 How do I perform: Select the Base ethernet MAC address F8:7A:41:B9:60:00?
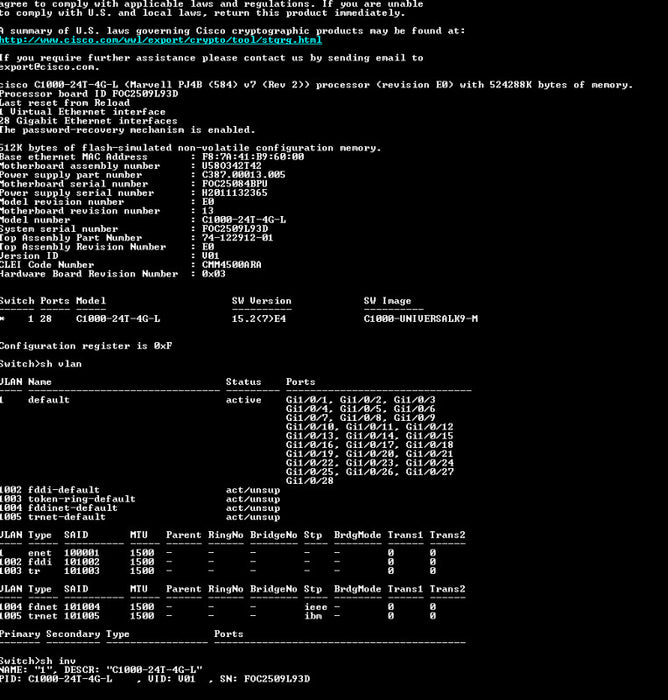253,157
